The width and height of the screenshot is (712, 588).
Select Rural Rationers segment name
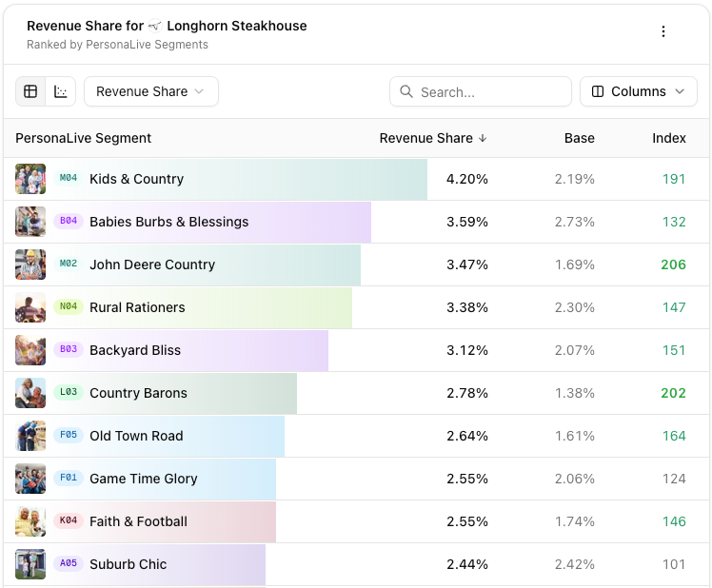(137, 307)
